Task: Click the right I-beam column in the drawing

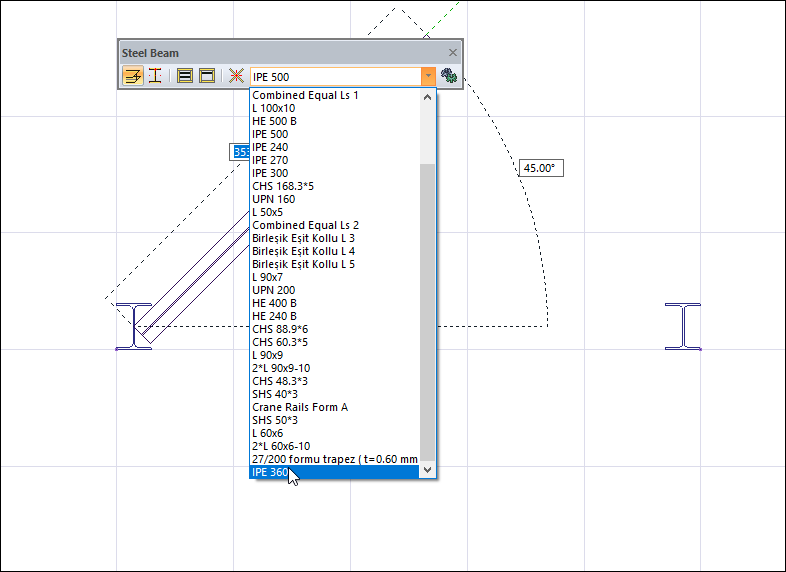Action: (683, 327)
